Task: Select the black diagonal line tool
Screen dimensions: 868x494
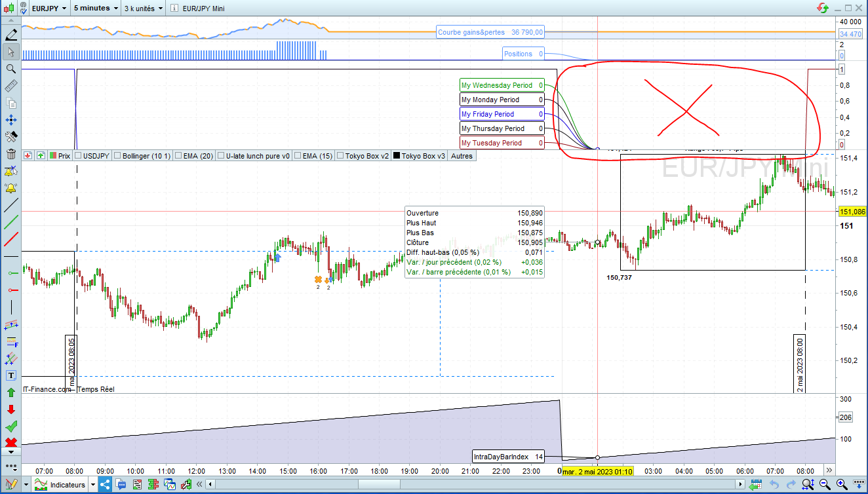Action: click(x=10, y=205)
